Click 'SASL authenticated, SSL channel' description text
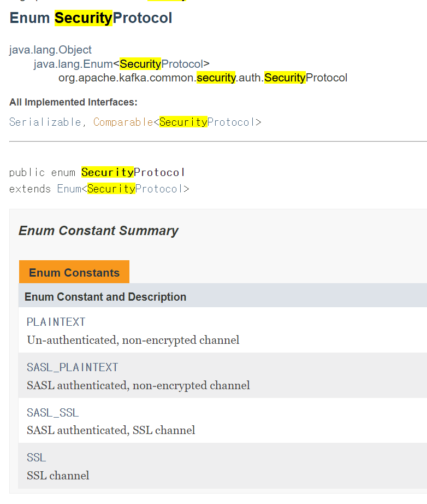 coord(111,430)
